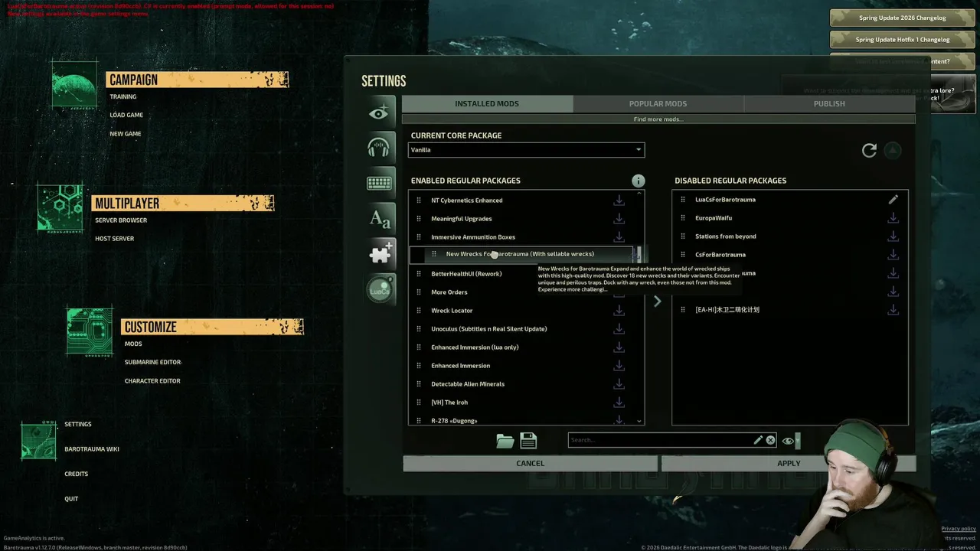
Task: Click the edit pencil for LuaCsForBarotrauma
Action: coord(893,200)
